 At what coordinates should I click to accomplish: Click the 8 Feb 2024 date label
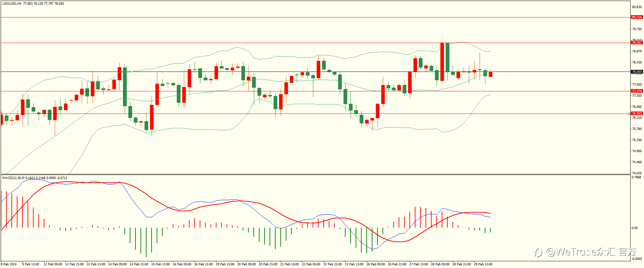[9, 264]
